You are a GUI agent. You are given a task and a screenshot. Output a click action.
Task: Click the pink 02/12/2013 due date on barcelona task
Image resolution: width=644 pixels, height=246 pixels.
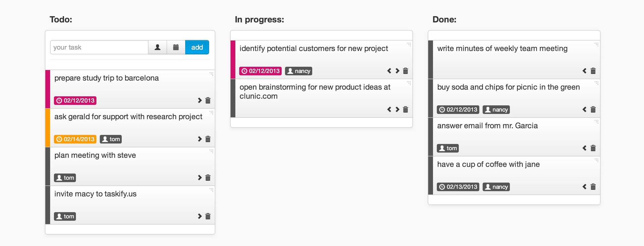click(x=75, y=101)
